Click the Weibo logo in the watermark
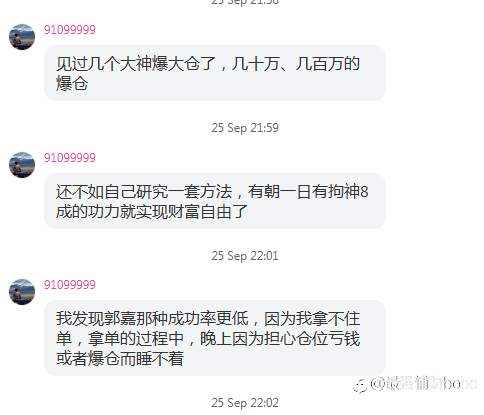484x415 pixels. [361, 386]
